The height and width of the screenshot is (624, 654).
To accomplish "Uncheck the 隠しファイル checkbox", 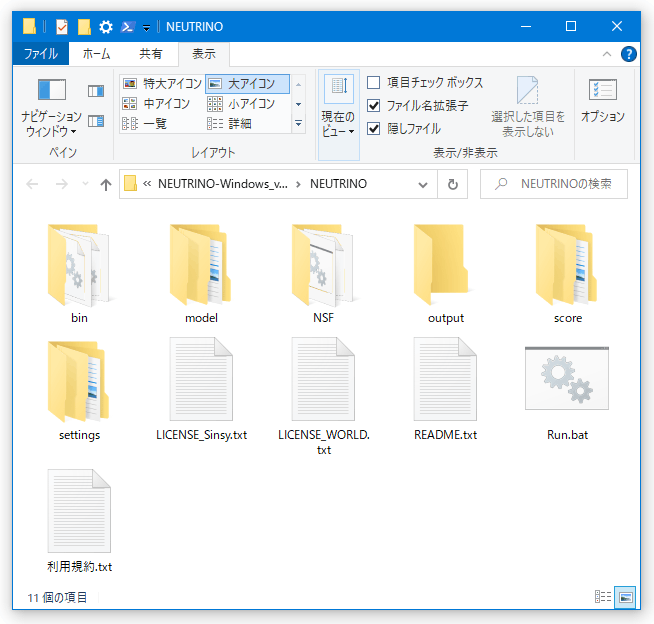I will pyautogui.click(x=374, y=128).
